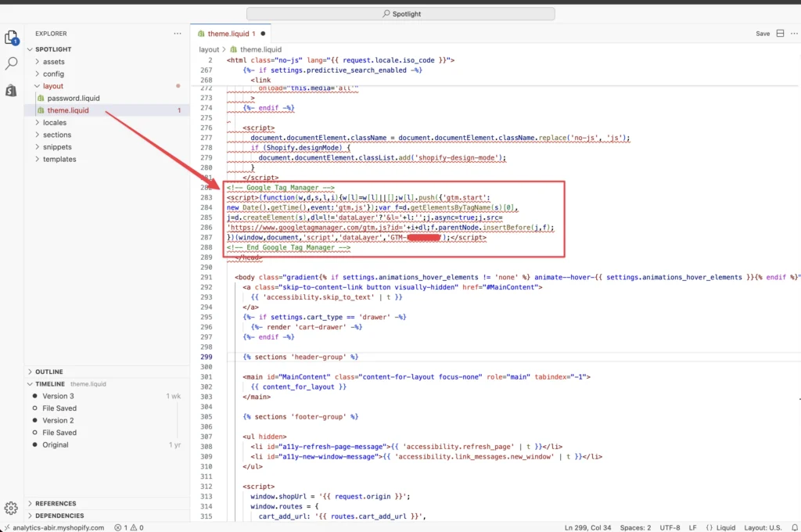Open notifications via the status bar bell
The image size is (801, 532).
click(x=796, y=527)
